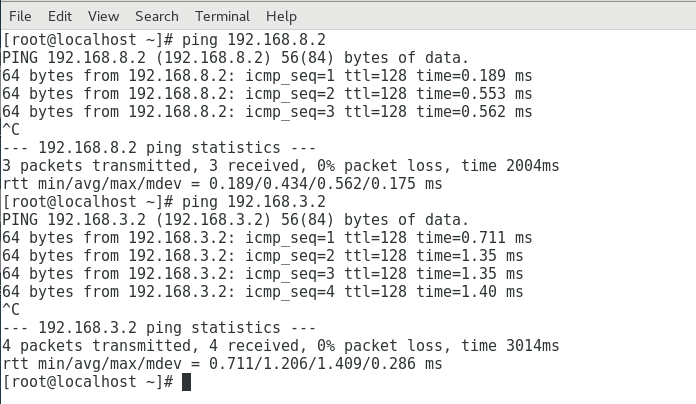This screenshot has height=404, width=696.
Task: Click the reply line showing time=0.711 ms
Action: (267, 238)
